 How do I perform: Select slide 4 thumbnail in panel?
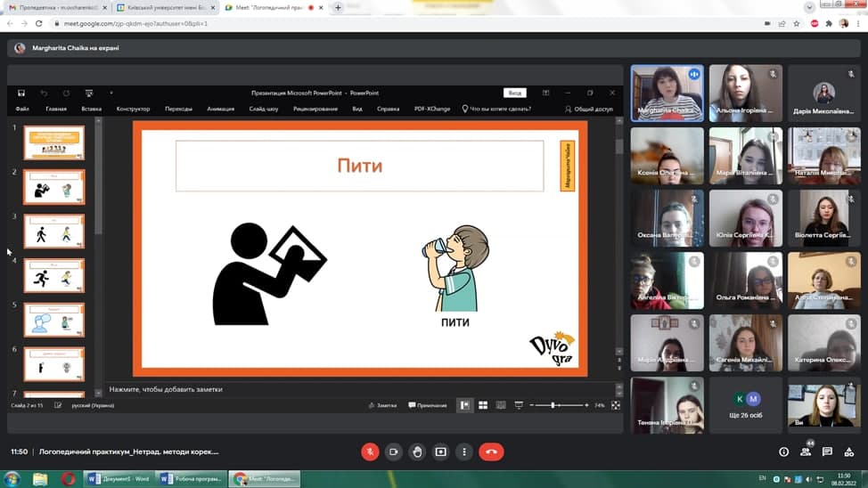click(53, 276)
